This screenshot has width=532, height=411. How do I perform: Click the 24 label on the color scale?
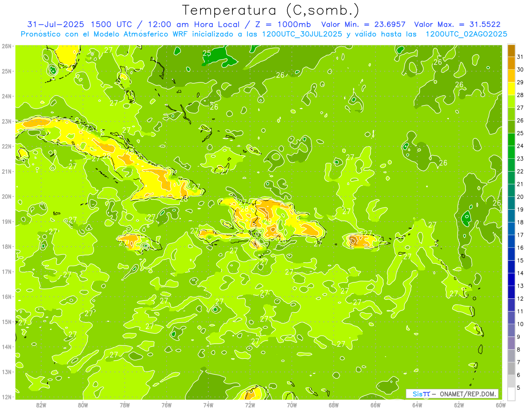(x=520, y=146)
